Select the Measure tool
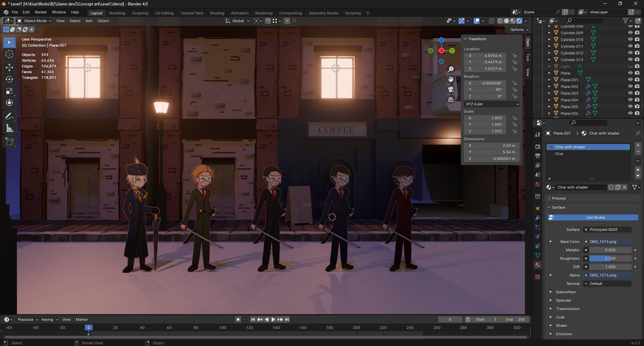Viewport: 644px width, 346px height. tap(9, 129)
